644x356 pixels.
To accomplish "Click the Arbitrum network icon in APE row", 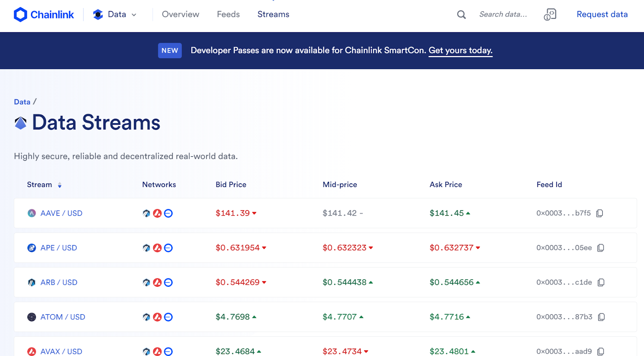I will [x=146, y=248].
